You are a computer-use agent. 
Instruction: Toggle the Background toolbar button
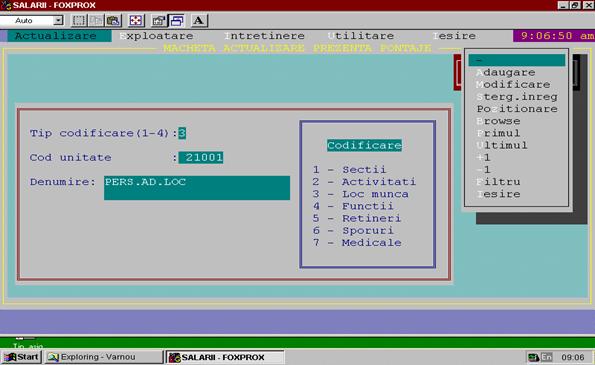pyautogui.click(x=176, y=20)
